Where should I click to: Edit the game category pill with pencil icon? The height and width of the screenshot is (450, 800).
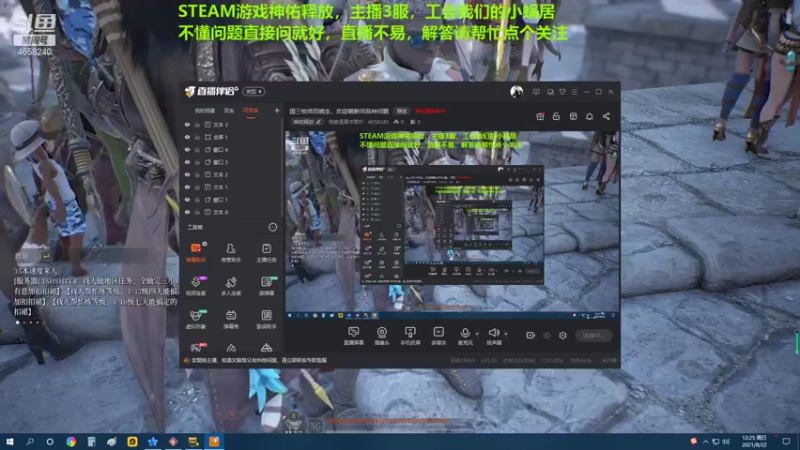tap(307, 122)
